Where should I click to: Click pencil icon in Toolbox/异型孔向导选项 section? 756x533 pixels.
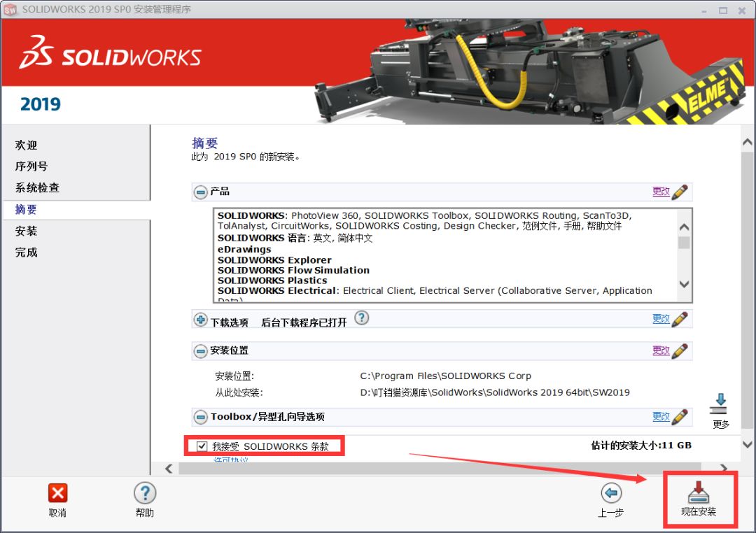tap(679, 417)
